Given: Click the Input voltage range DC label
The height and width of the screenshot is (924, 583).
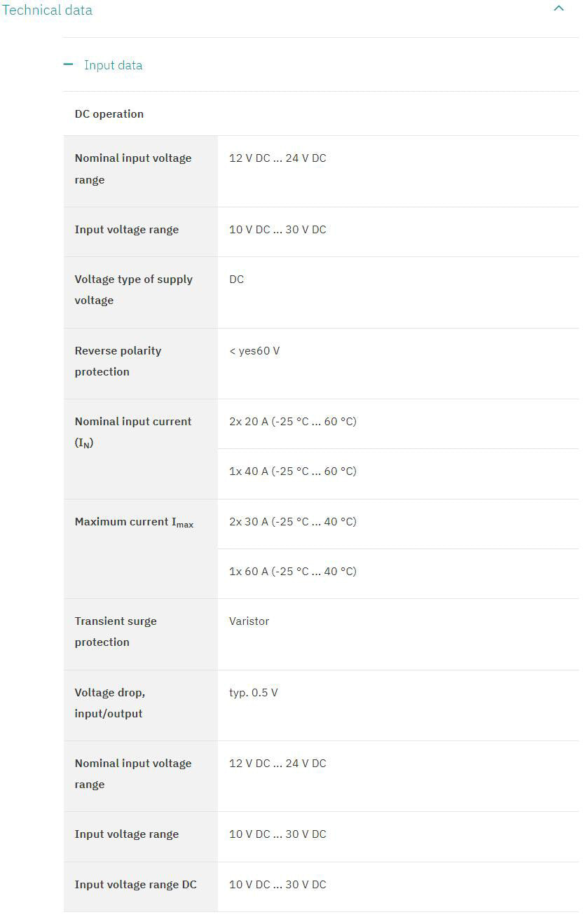Looking at the screenshot, I should [135, 884].
